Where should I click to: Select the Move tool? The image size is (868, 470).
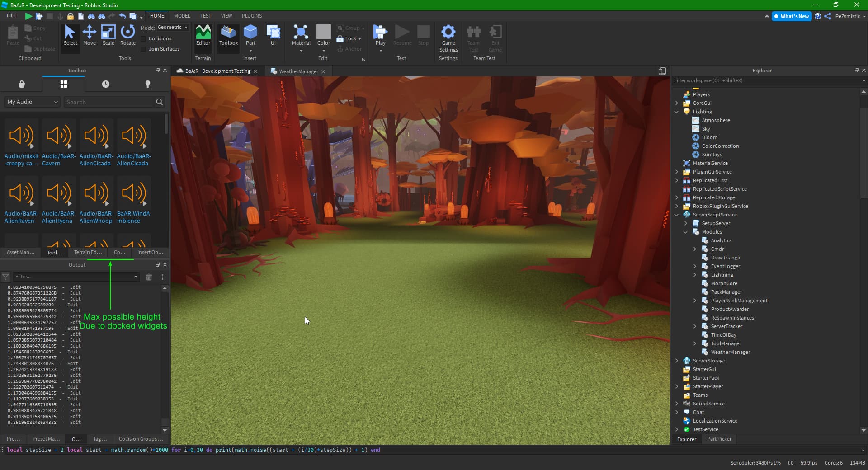click(89, 36)
